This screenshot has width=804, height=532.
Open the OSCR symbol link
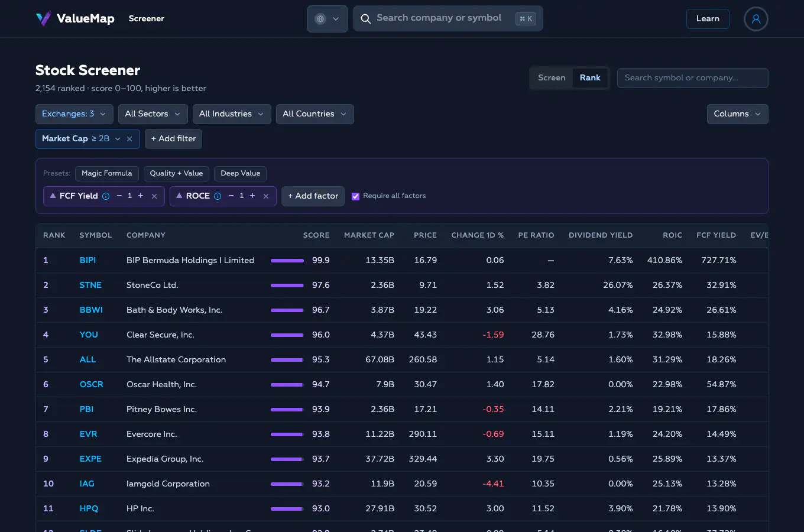point(92,385)
